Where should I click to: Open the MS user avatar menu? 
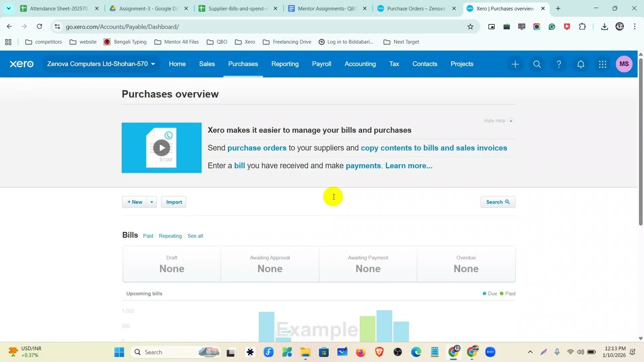point(624,64)
